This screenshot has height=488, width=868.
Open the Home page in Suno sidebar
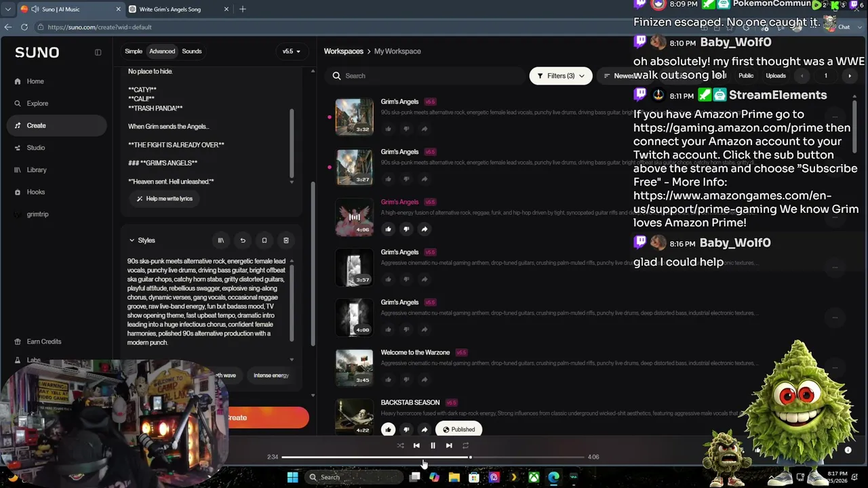pos(35,81)
